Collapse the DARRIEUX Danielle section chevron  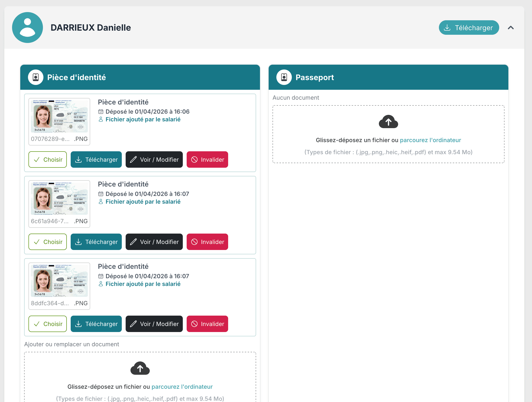[511, 28]
